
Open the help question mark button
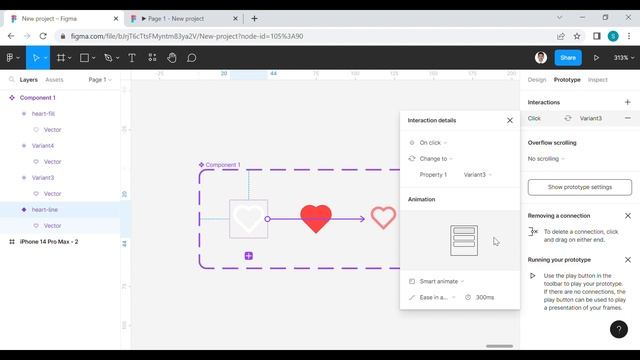click(x=619, y=329)
